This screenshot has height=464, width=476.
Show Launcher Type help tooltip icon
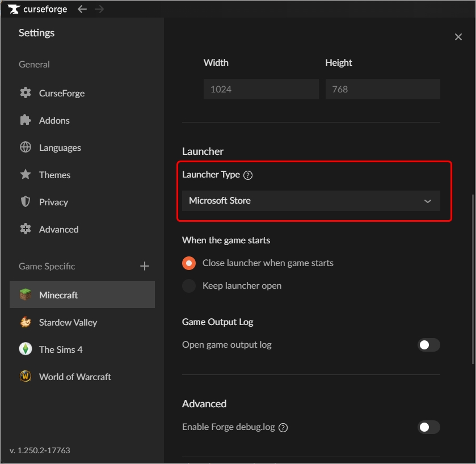coord(248,175)
